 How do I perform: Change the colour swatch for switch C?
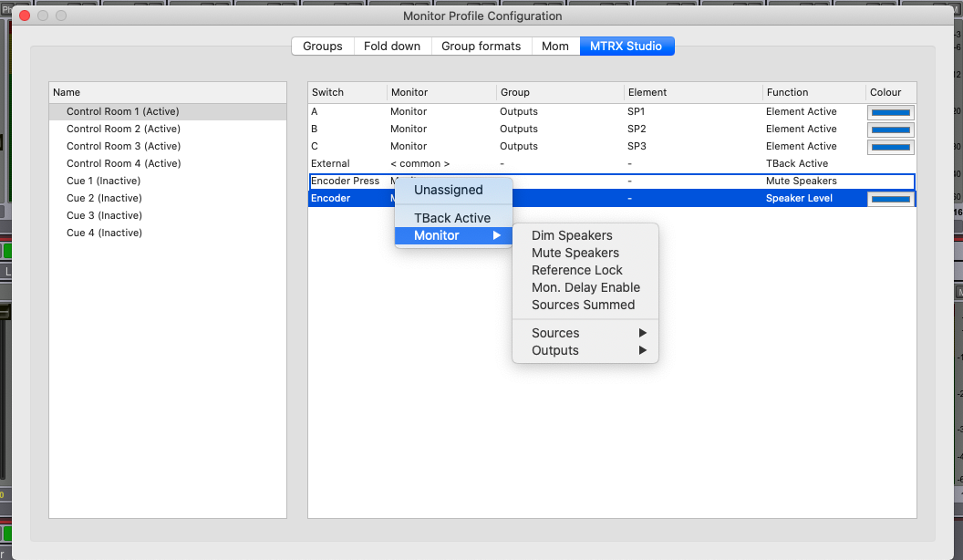tap(891, 147)
